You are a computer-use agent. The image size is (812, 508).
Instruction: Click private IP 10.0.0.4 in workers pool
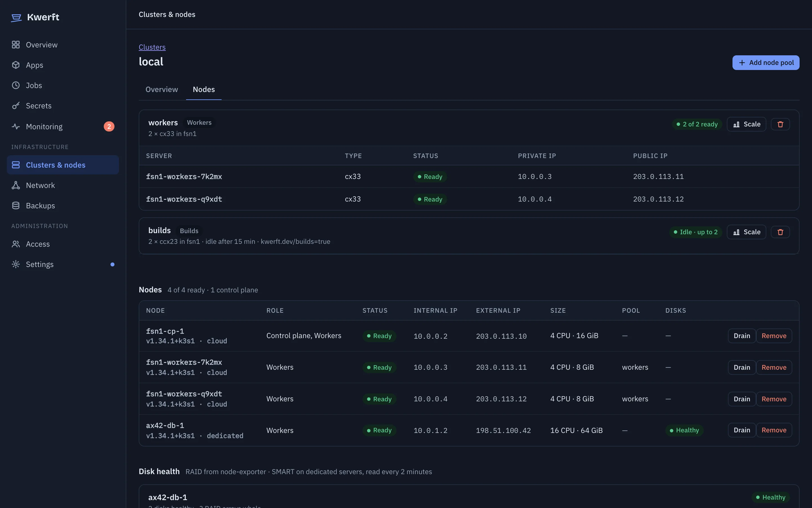pyautogui.click(x=535, y=199)
